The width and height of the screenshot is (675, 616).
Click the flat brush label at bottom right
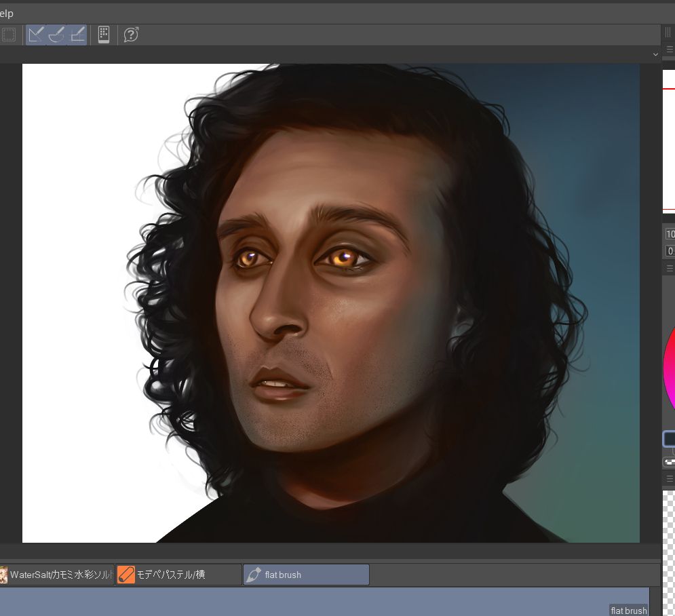(x=628, y=611)
